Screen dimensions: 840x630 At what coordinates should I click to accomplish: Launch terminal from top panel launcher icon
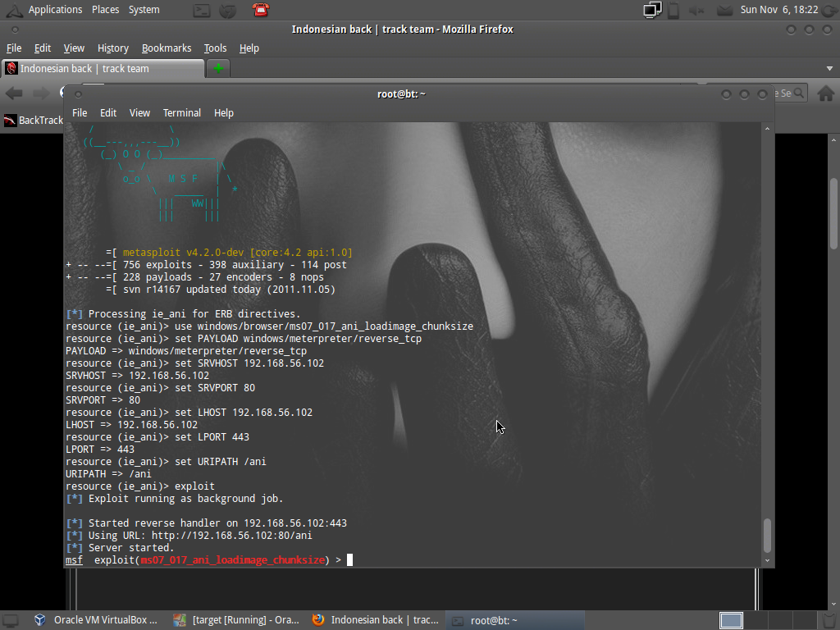point(202,10)
